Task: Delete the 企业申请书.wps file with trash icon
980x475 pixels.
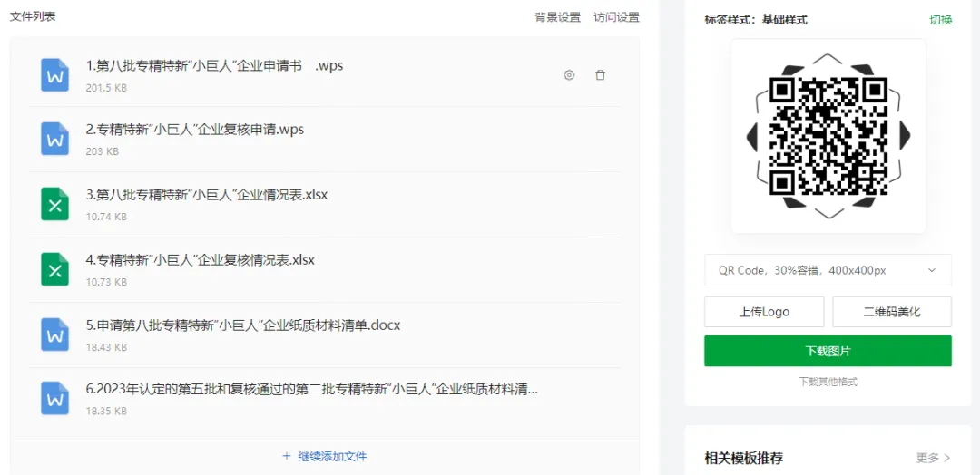Action: 600,75
